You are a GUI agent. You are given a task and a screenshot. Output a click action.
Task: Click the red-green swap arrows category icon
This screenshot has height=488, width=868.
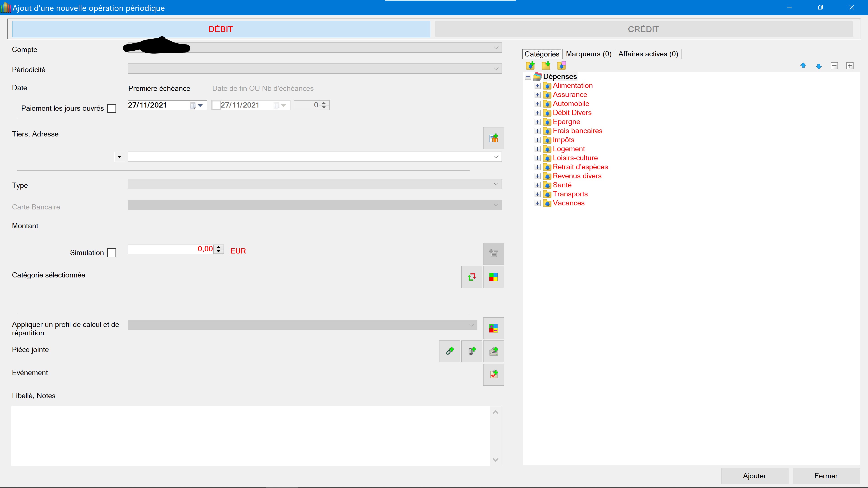point(472,277)
